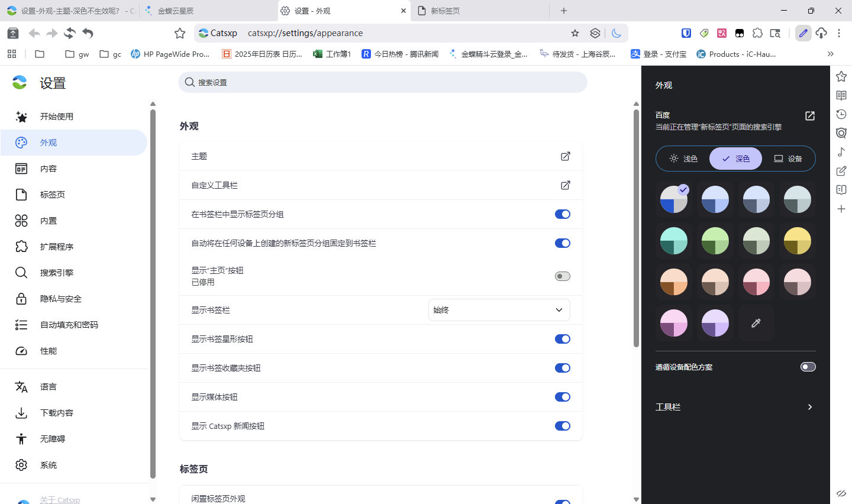The image size is (852, 504).
Task: Click the price tag extension icon
Action: click(x=704, y=33)
